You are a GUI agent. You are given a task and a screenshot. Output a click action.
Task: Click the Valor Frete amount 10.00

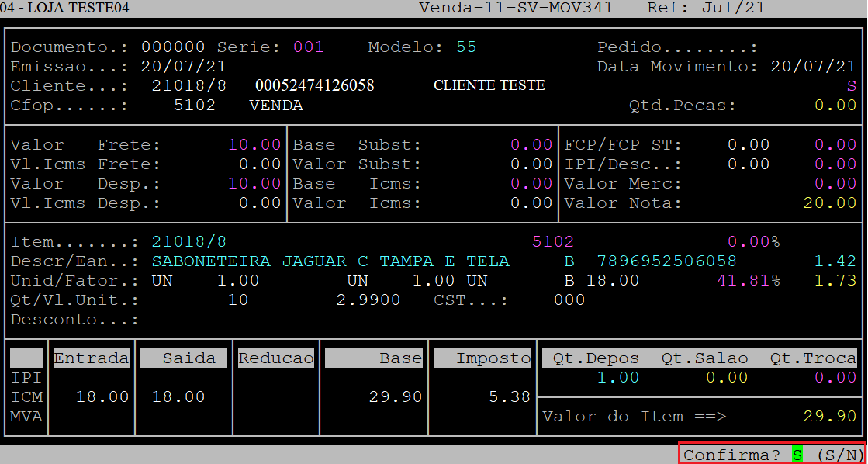[x=254, y=145]
